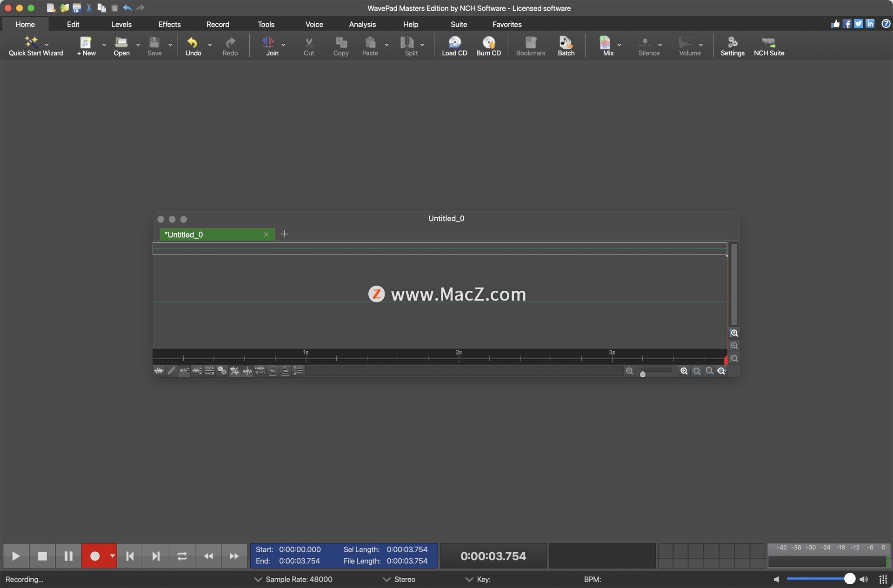Switch to the Favorites tab
Viewport: 893px width, 588px height.
(x=507, y=24)
